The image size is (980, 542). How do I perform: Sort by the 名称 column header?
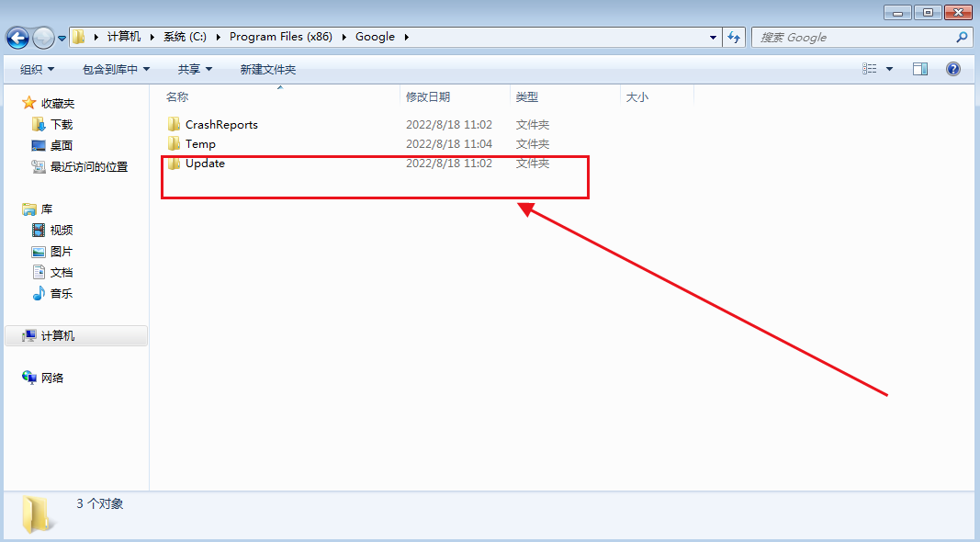(x=177, y=96)
